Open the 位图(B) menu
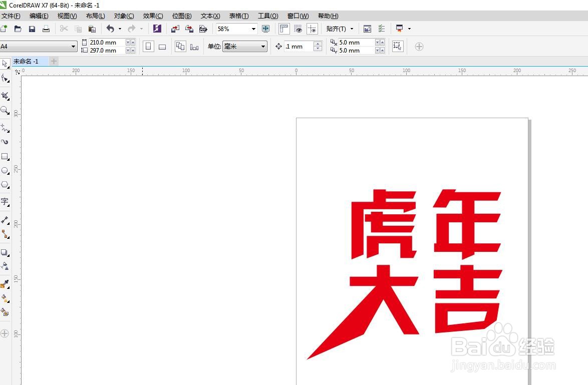This screenshot has height=385, width=588. pyautogui.click(x=181, y=16)
